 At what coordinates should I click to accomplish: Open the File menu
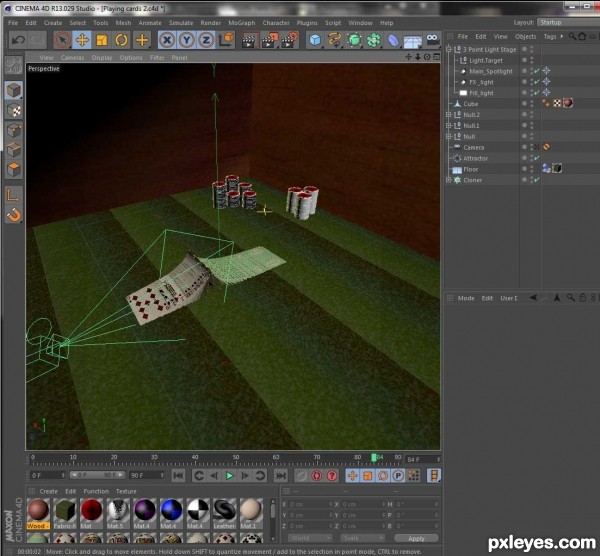13,23
